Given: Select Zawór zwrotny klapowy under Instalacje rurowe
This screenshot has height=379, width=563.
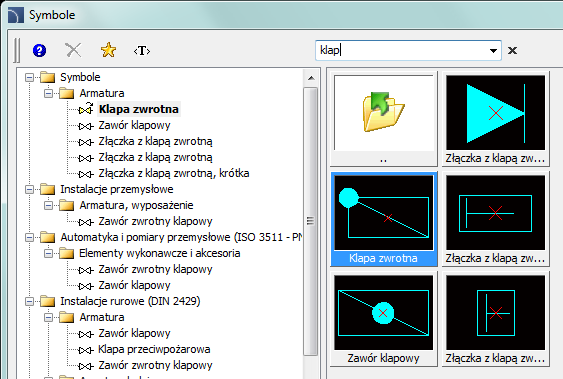Looking at the screenshot, I should (x=155, y=365).
